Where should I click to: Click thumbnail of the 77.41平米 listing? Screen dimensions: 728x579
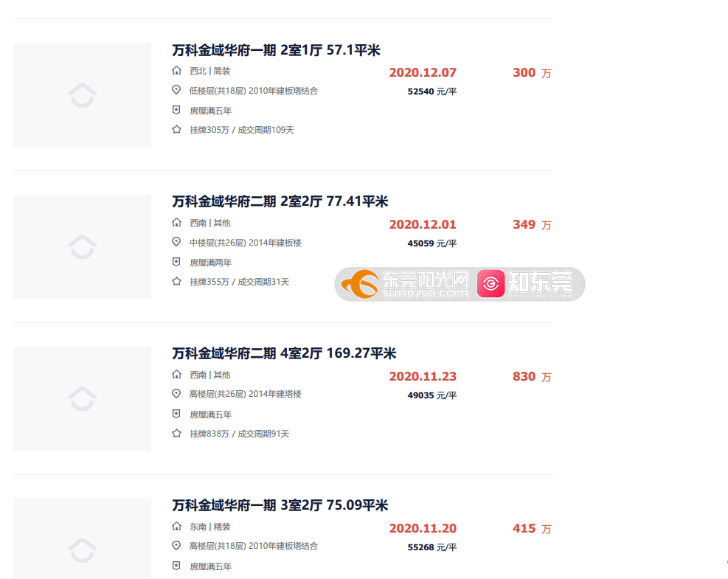(82, 246)
